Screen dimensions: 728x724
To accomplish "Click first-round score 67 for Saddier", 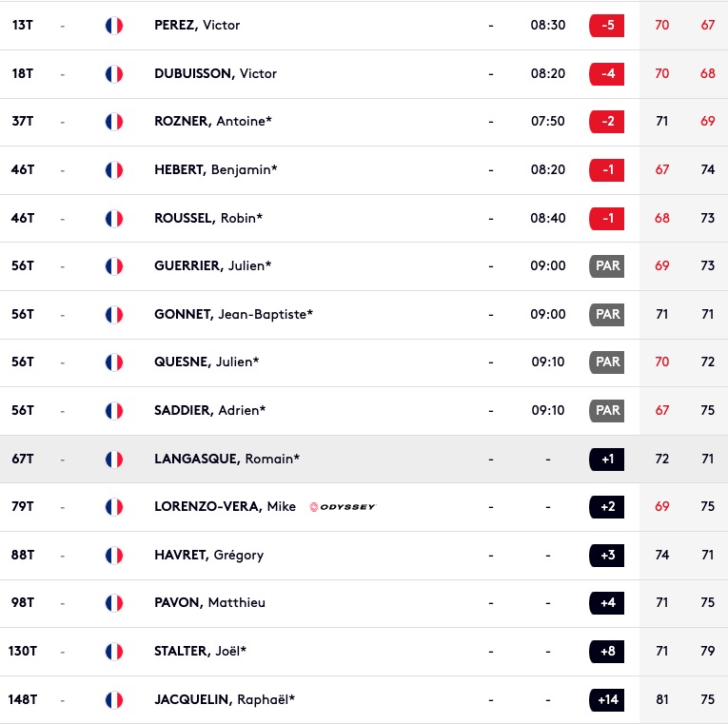I will (662, 410).
